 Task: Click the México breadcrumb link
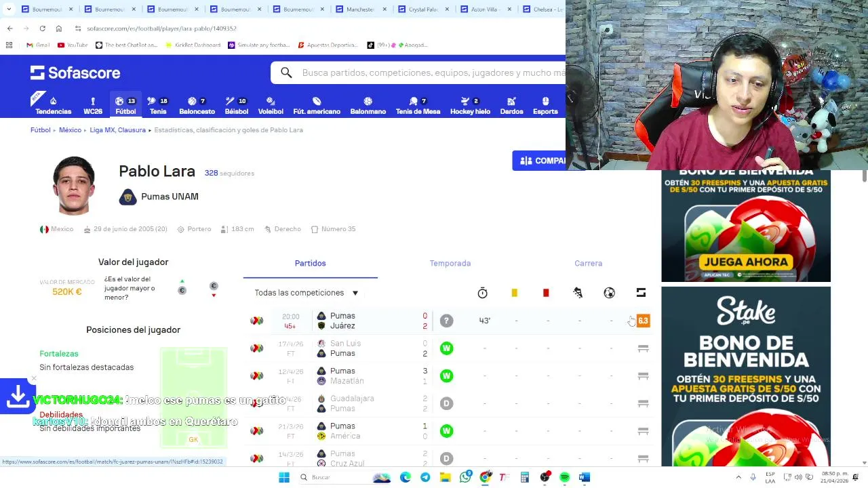coord(70,129)
